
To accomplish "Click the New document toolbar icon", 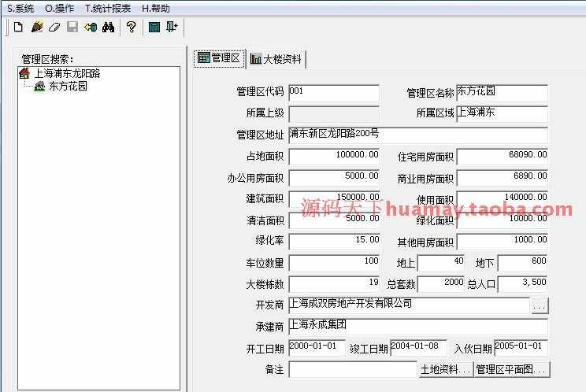I will click(18, 27).
